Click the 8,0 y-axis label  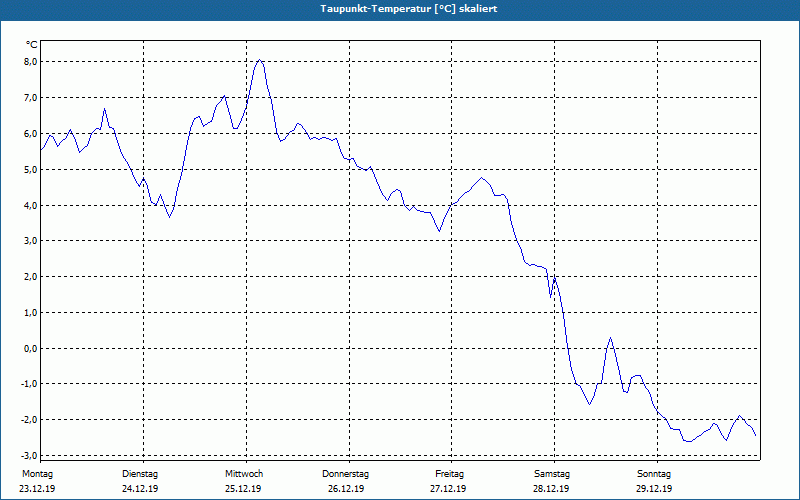click(31, 62)
